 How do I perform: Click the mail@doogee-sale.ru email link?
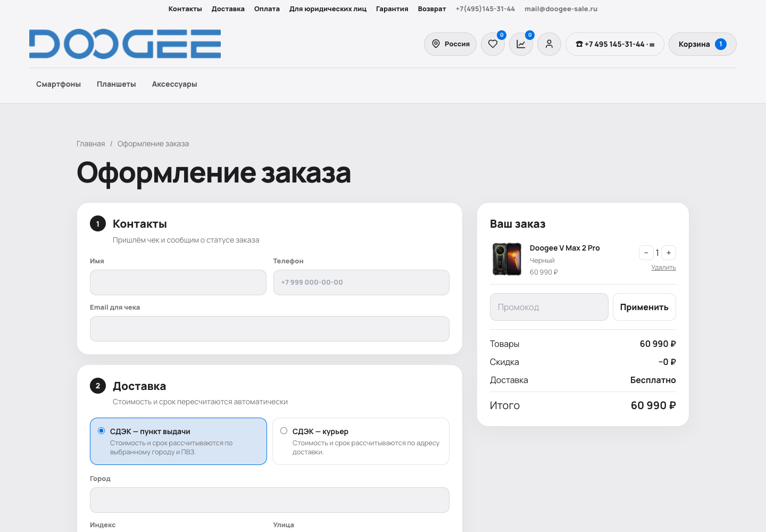561,9
